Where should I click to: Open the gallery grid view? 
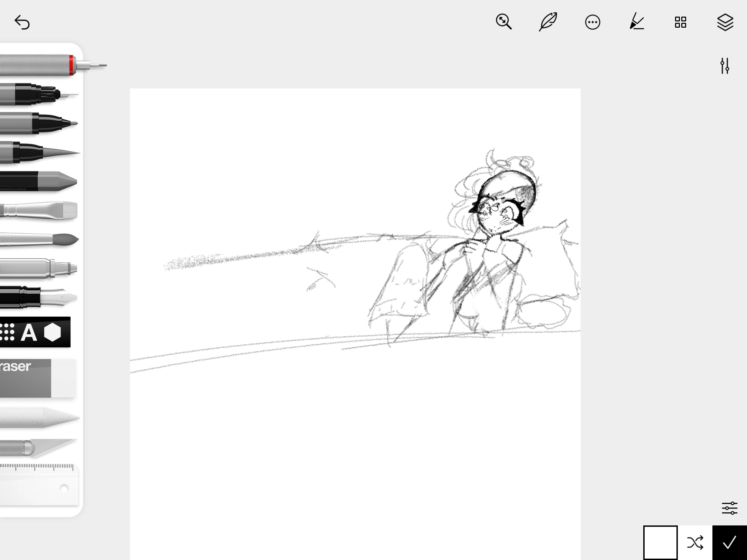click(680, 22)
